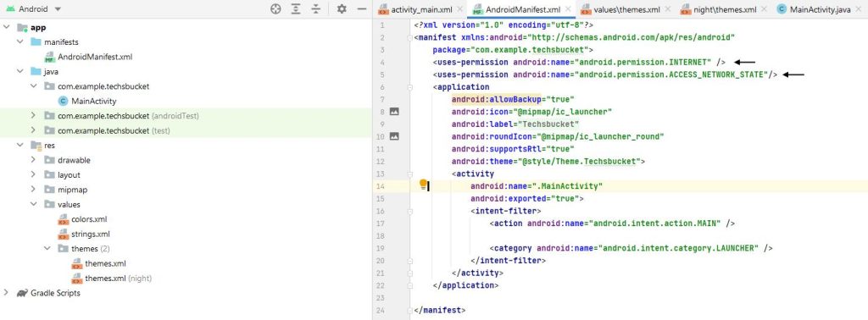Screen dimensions: 868x320
Task: Click the ACCESS_NETWORK_STATE permission text
Action: [716, 74]
